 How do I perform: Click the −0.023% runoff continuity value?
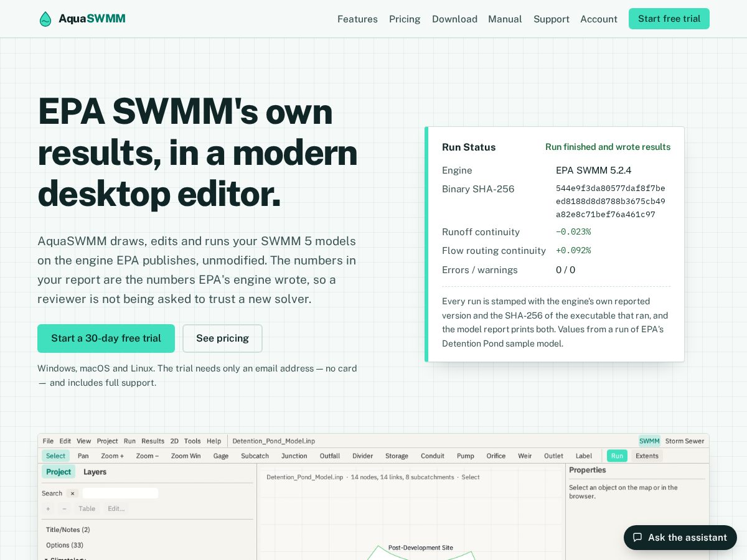(573, 232)
